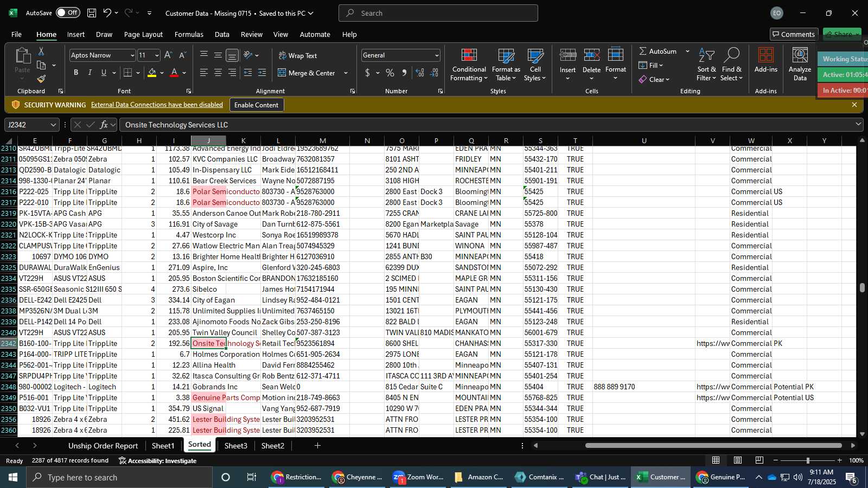This screenshot has width=868, height=488.
Task: Click the vertical scrollbar thumb
Action: point(862,287)
